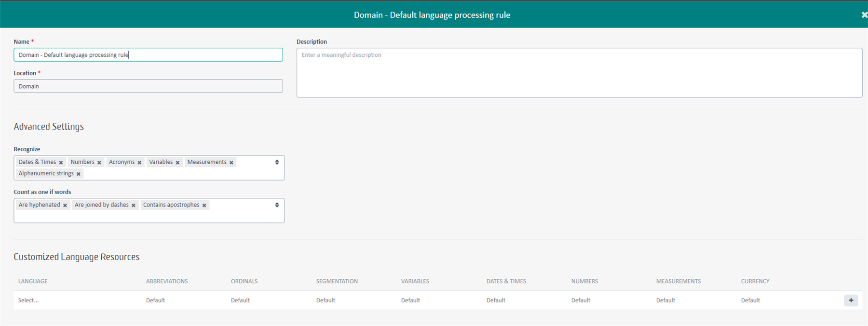Viewport: 868px width, 326px height.
Task: Click the plus button to add language
Action: (851, 300)
